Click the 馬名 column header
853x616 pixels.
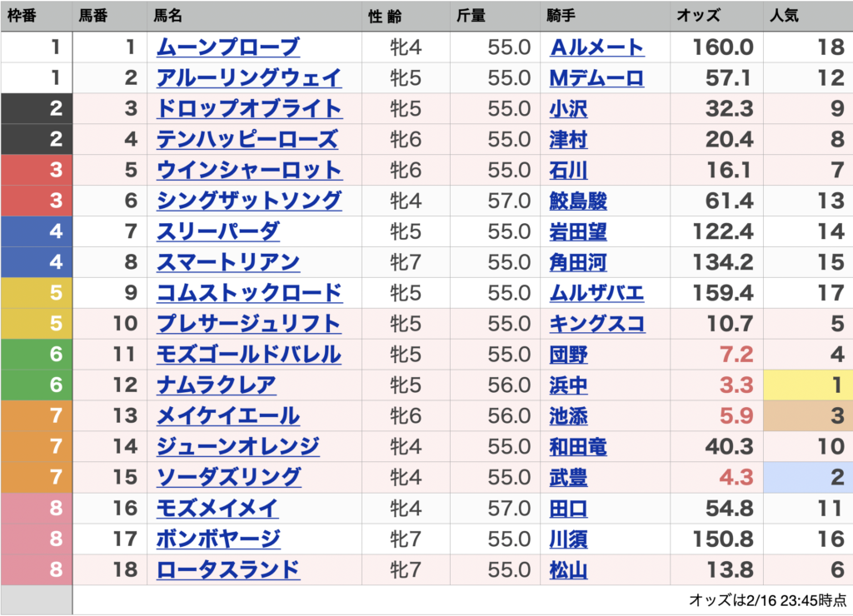click(169, 16)
